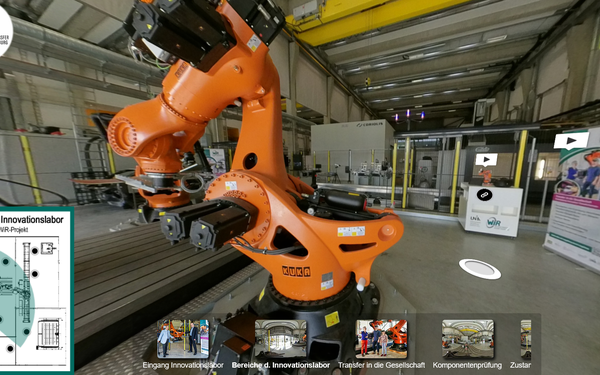Open the Eingang Innovationslabor thumbnail
Image resolution: width=600 pixels, height=375 pixels.
tap(183, 339)
